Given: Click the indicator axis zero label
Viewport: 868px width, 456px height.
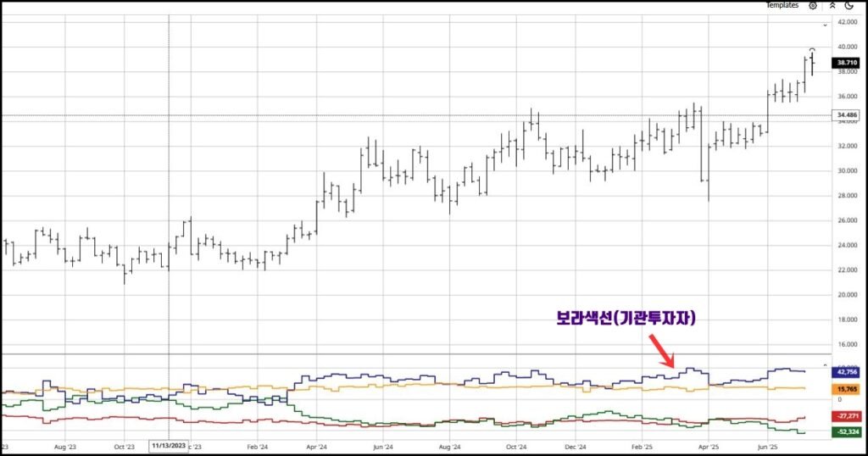Looking at the screenshot, I should pyautogui.click(x=840, y=399).
